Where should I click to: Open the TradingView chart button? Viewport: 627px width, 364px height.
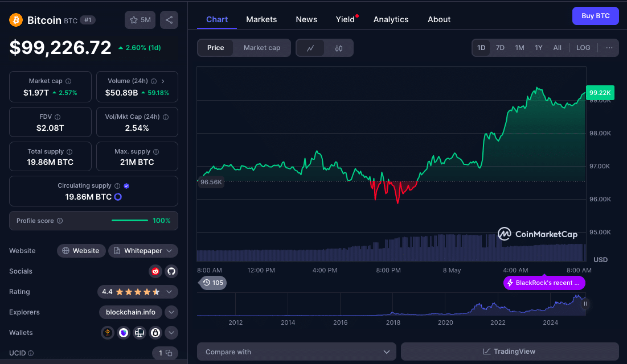[510, 351]
